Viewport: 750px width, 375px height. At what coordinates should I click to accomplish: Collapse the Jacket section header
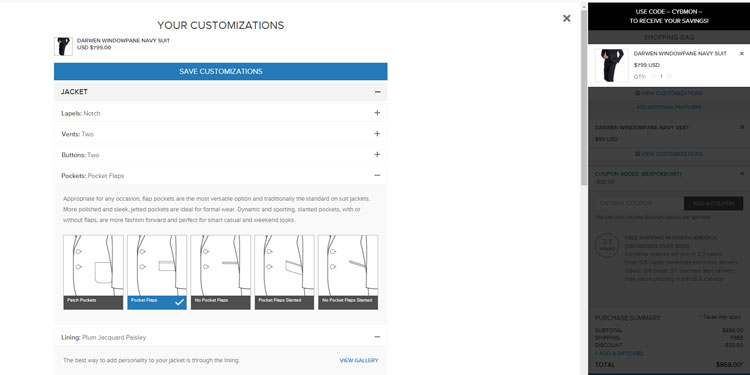tap(221, 92)
